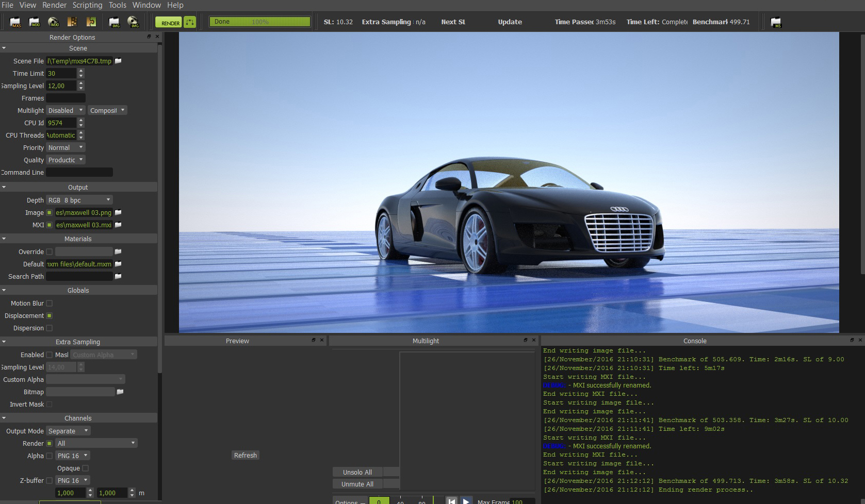Click the Open MXS scene toolbar icon
865x504 pixels.
tap(15, 22)
